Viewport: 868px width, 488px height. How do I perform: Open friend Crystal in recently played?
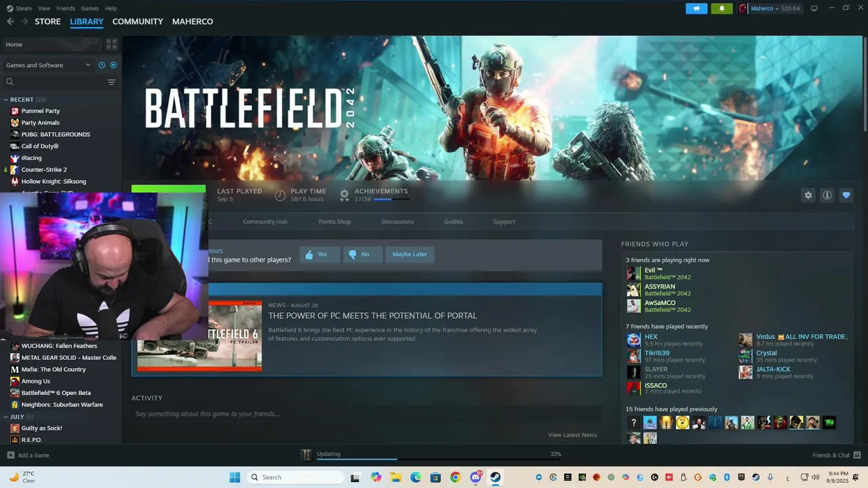point(766,353)
